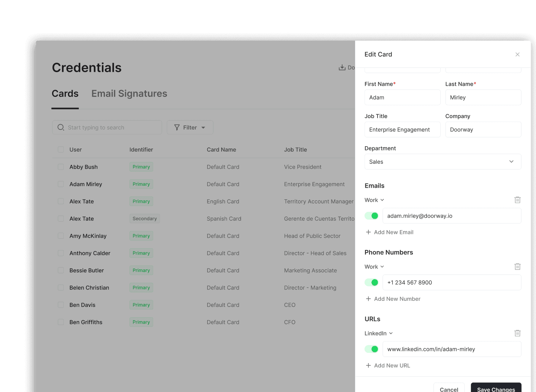Toggle the adam.mirley@doorway.io email switch

371,216
